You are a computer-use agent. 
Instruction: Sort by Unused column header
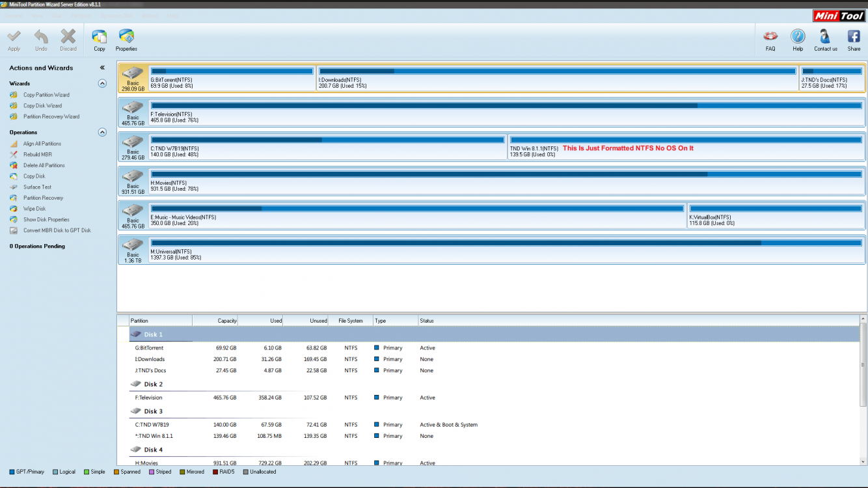[306, 321]
